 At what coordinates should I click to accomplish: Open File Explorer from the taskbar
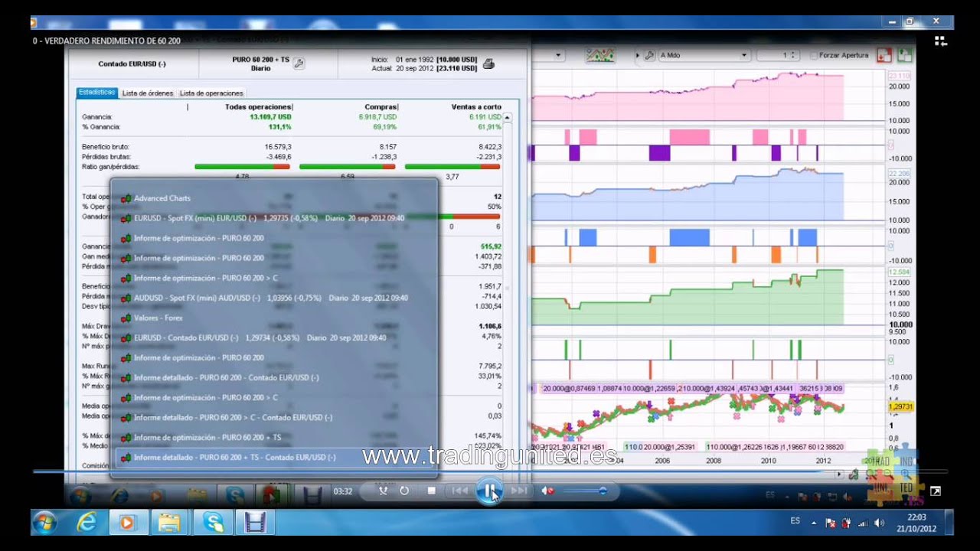169,523
